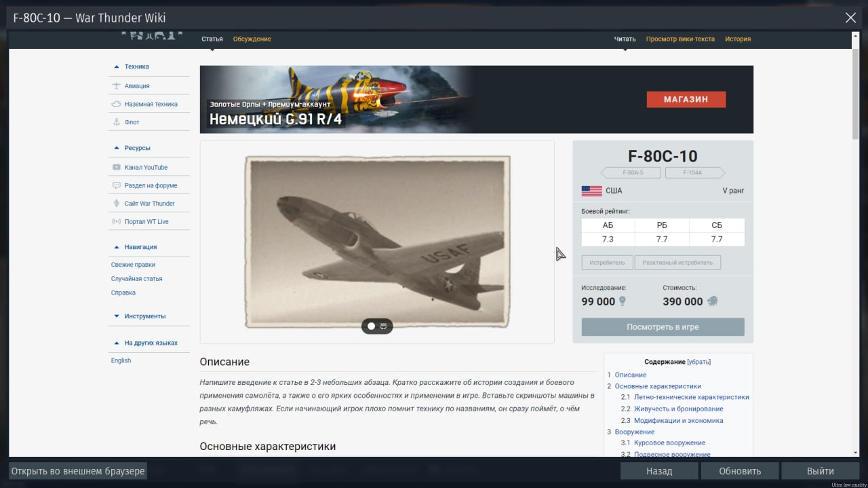Open the Просмотр вики-текста tab

click(680, 39)
